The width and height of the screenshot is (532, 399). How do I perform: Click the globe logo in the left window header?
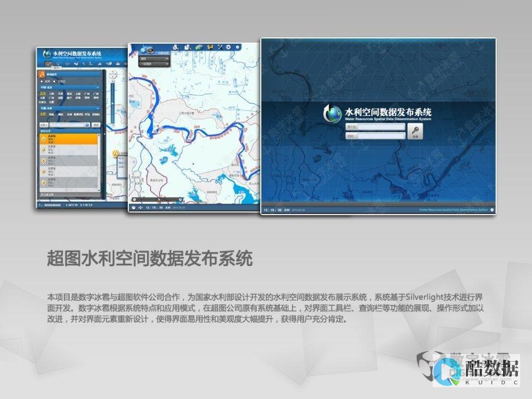tap(47, 54)
